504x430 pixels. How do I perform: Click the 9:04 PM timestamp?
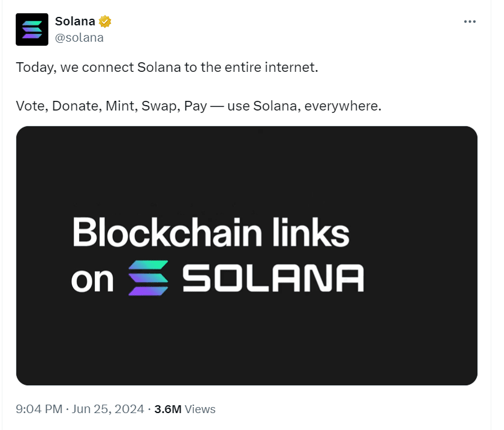[x=39, y=409]
